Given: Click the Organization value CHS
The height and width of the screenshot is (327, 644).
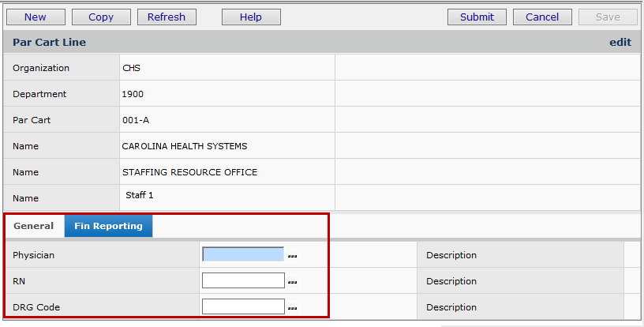Looking at the screenshot, I should [131, 68].
